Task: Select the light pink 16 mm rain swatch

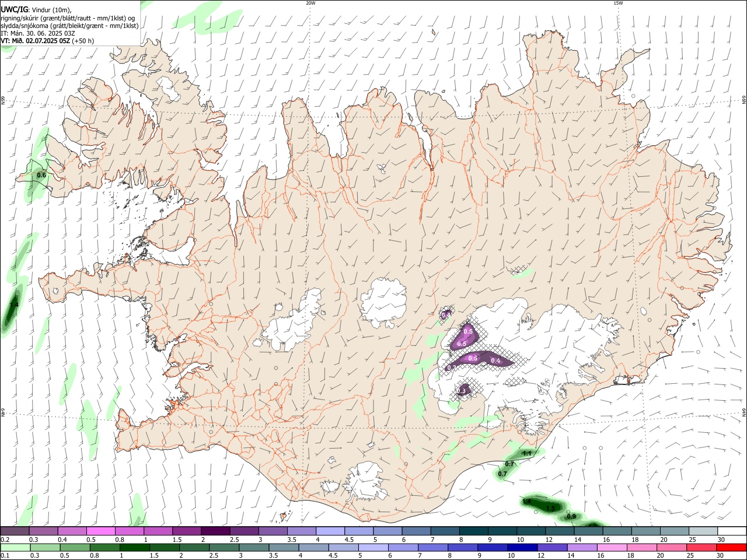Action: pyautogui.click(x=612, y=548)
